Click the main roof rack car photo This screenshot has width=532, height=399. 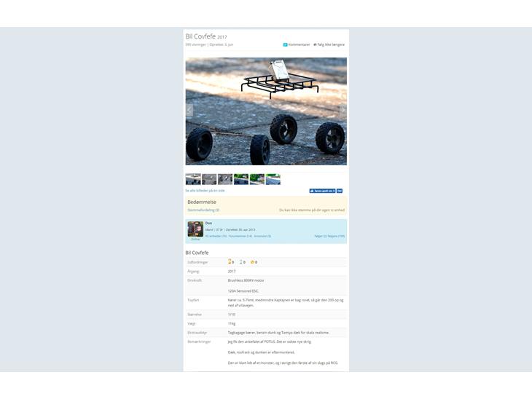point(266,111)
